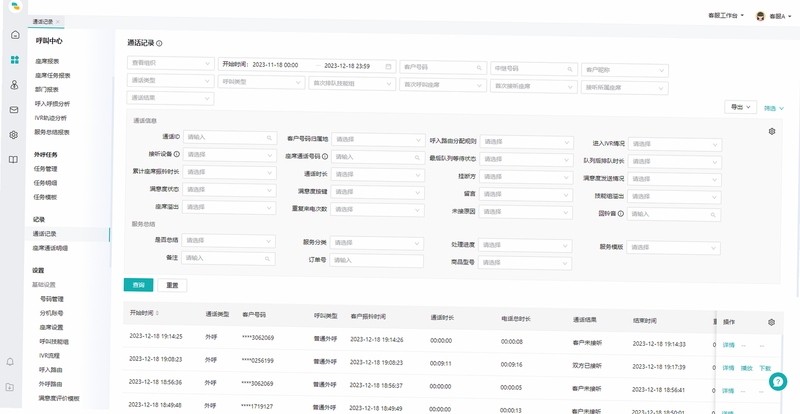Click the search icon in 座席通话号码 field
800x414 pixels.
point(417,158)
